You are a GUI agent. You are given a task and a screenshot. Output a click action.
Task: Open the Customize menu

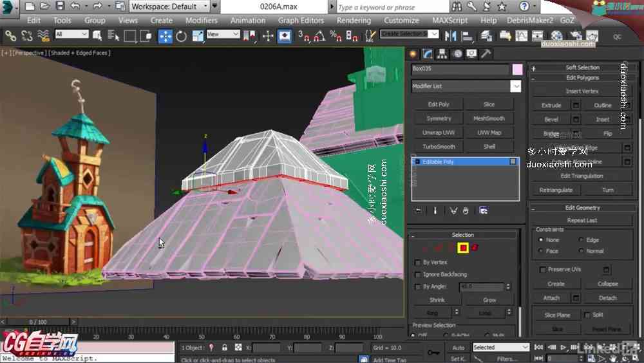[401, 20]
